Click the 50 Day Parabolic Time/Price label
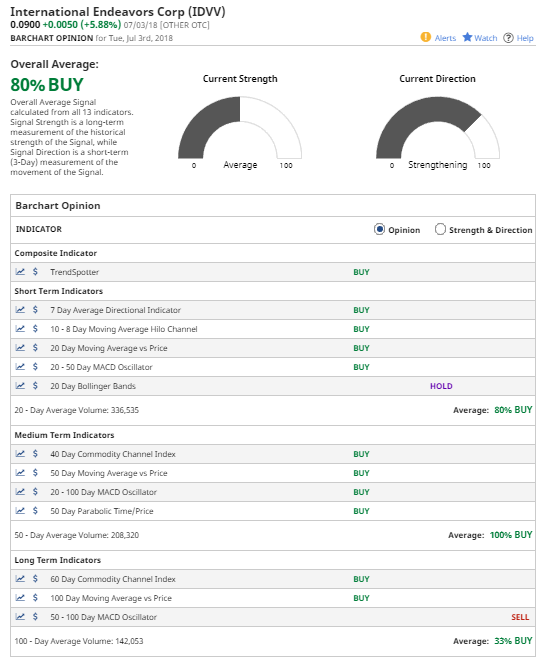Image resolution: width=544 pixels, height=665 pixels. point(102,511)
